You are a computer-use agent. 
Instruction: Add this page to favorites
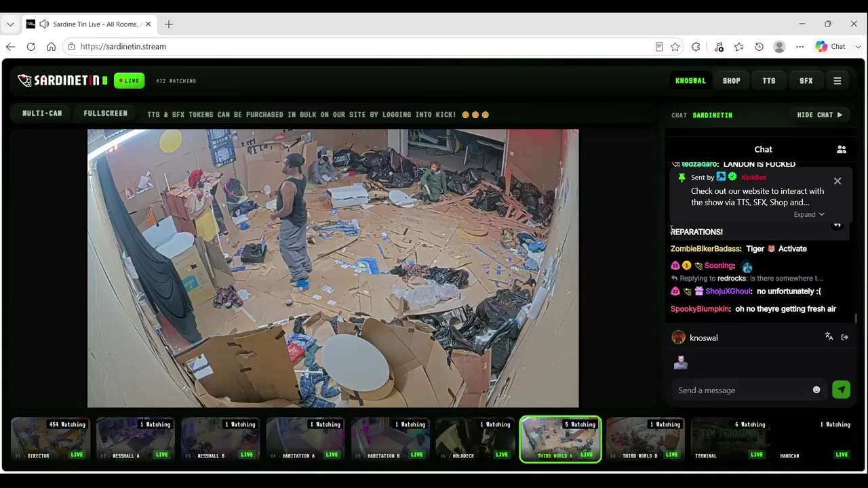pos(675,47)
